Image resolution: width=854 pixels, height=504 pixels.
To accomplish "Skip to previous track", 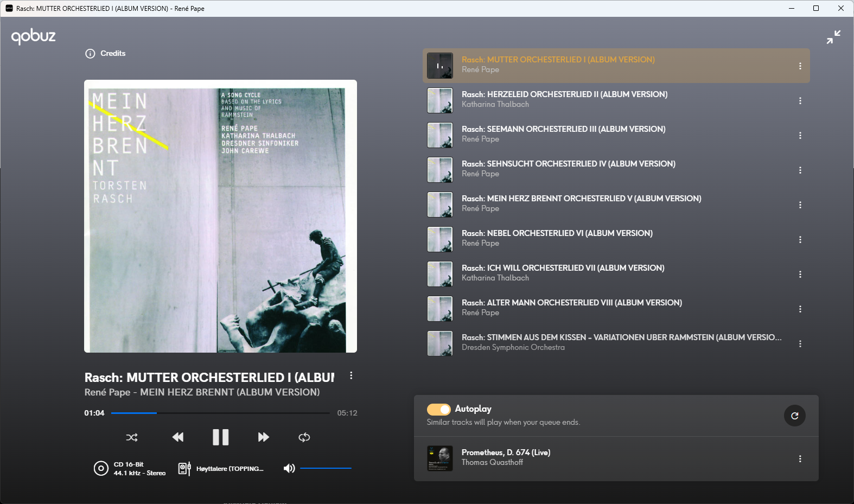I will click(x=178, y=437).
